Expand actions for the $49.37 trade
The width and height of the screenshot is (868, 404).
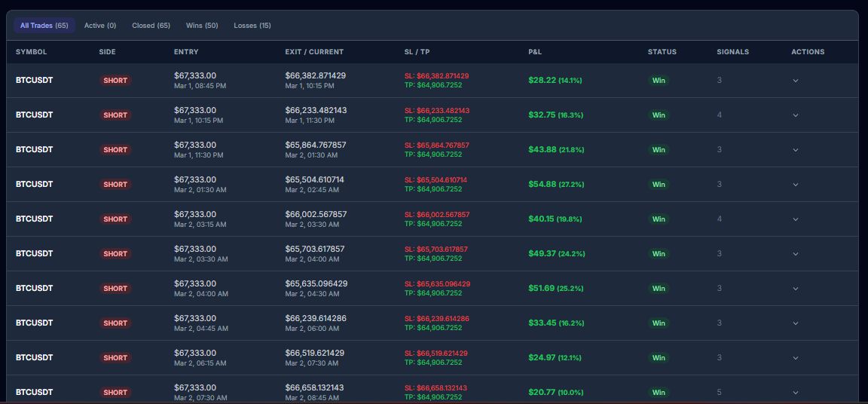coord(796,254)
